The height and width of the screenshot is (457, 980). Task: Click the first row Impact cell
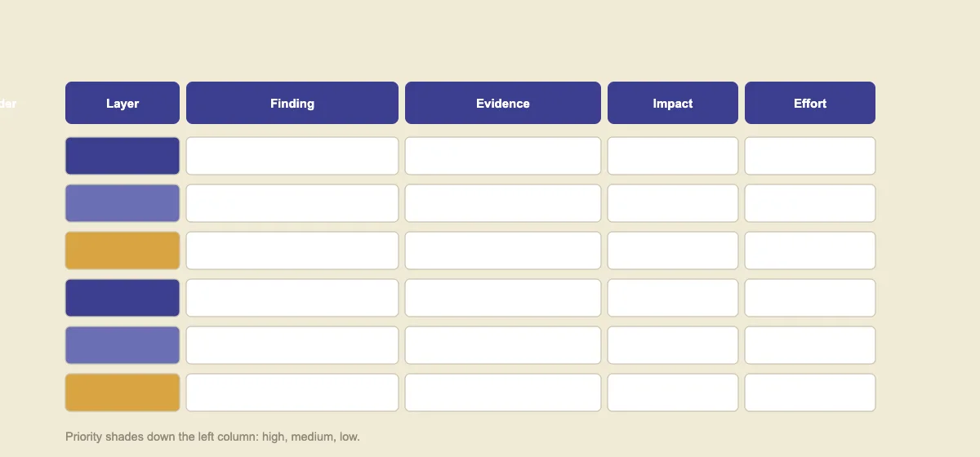pyautogui.click(x=673, y=156)
